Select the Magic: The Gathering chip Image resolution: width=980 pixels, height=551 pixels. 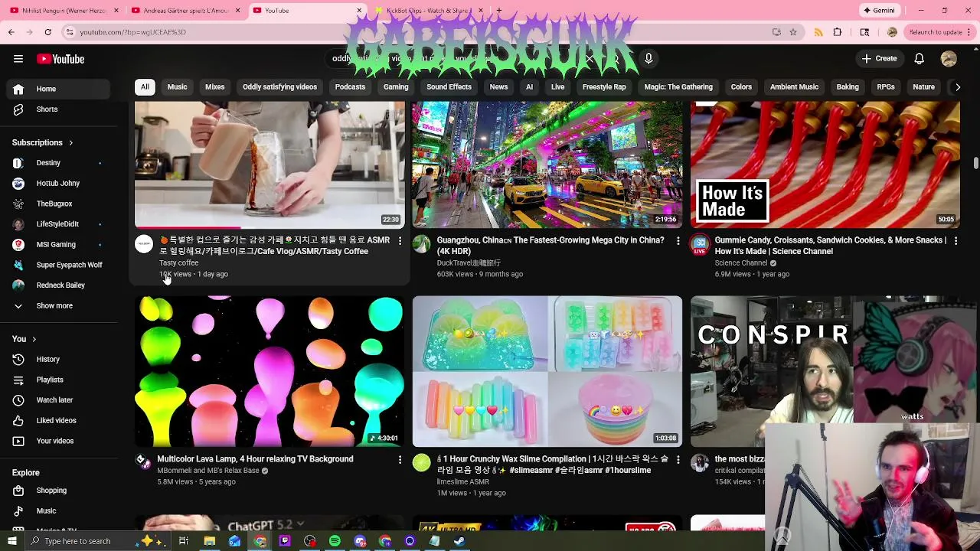[678, 87]
